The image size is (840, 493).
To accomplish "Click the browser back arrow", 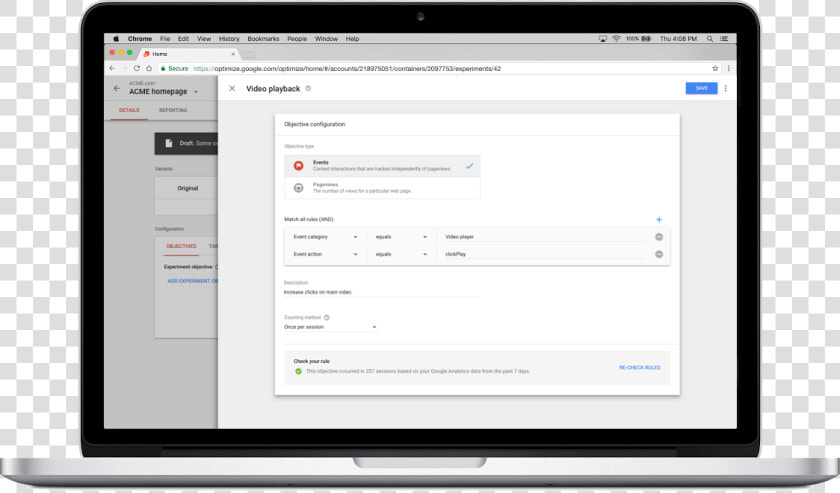I will (x=112, y=69).
